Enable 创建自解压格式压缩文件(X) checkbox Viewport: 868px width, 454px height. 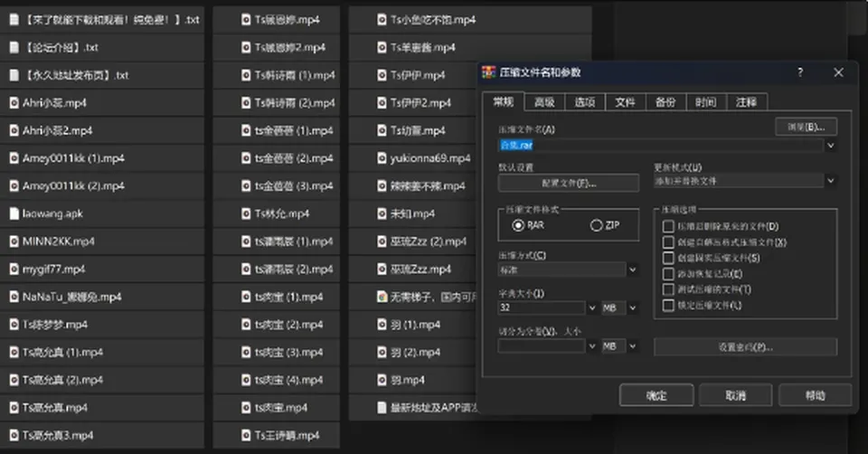pyautogui.click(x=668, y=242)
